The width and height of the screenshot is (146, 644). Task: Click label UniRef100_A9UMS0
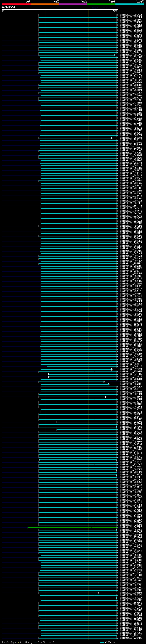(x=131, y=636)
